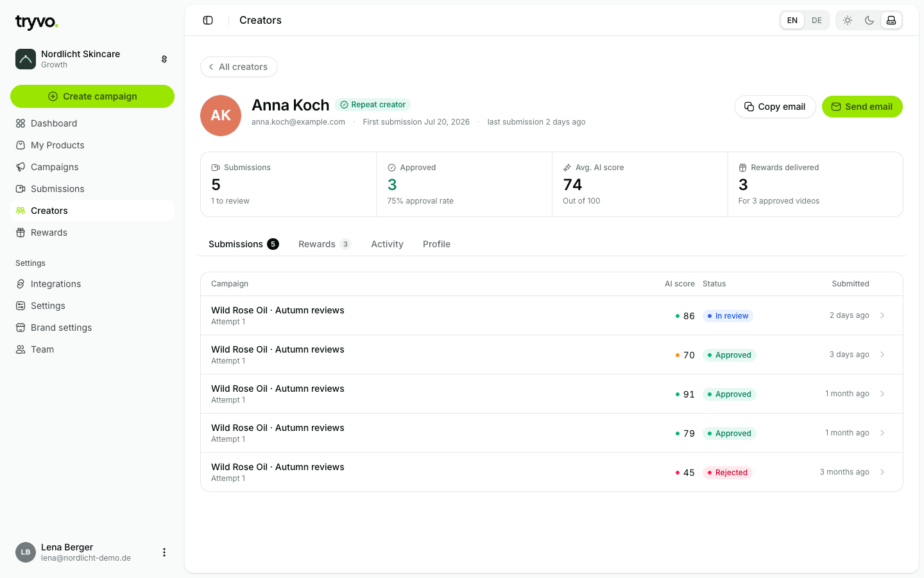Select Creators in the sidebar
924x578 pixels.
point(92,211)
